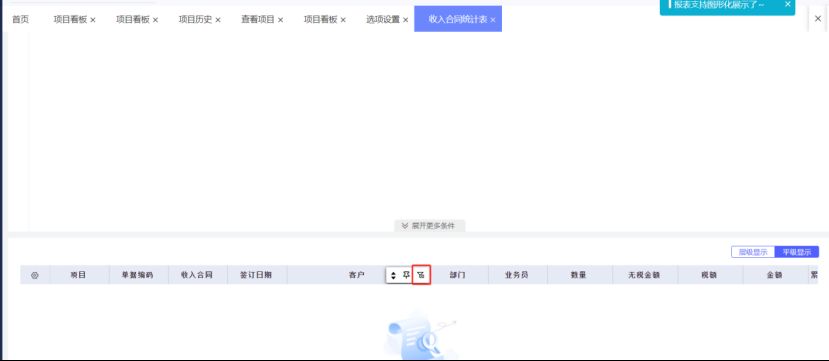The width and height of the screenshot is (829, 361).
Task: Close the 选项设置 tab
Action: click(406, 20)
